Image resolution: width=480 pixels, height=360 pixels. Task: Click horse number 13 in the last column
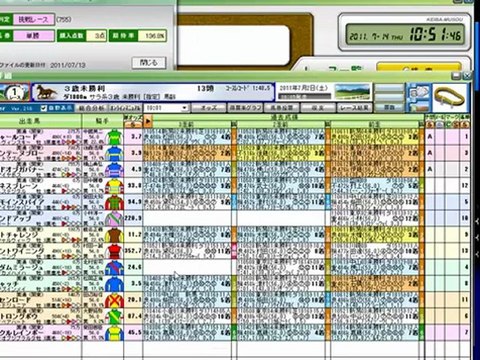click(x=465, y=251)
